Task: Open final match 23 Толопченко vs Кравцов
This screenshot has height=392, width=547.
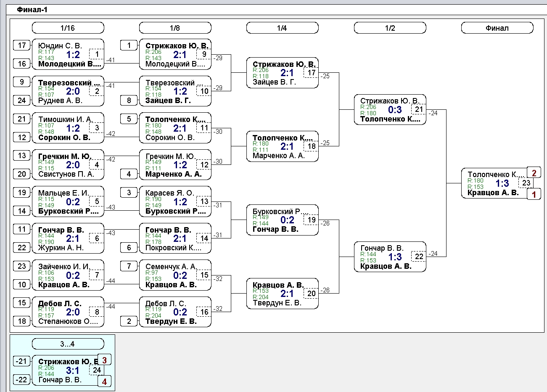Action: 497,183
